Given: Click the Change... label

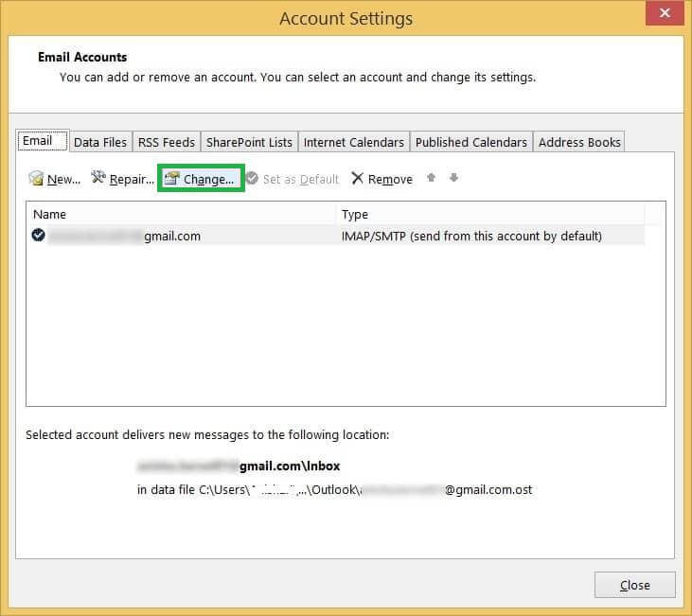Looking at the screenshot, I should click(x=209, y=179).
